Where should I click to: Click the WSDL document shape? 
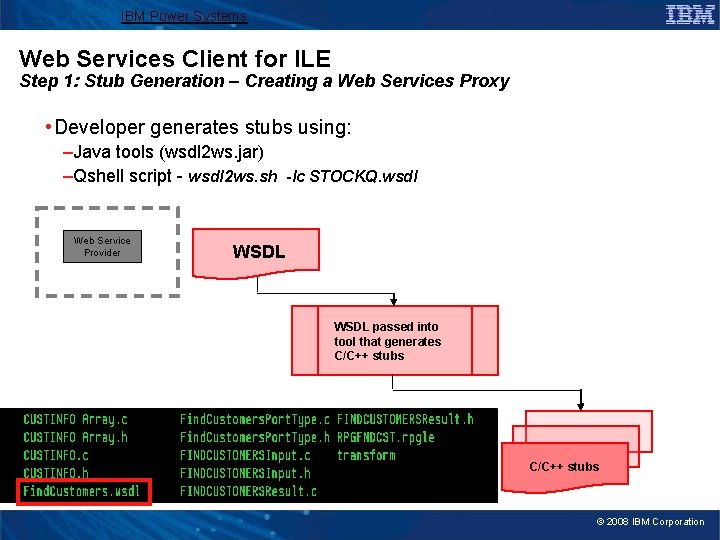click(x=256, y=253)
